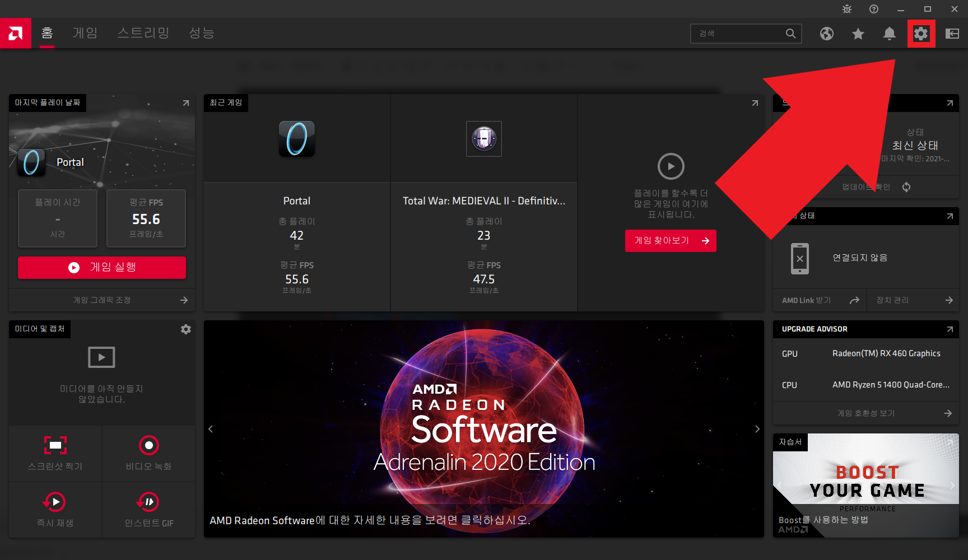Image resolution: width=968 pixels, height=560 pixels.
Task: Click the Instant GIF icon
Action: click(148, 502)
